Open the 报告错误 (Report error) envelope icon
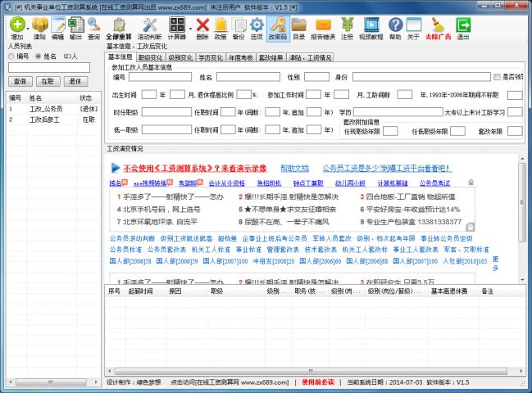Image resolution: width=532 pixels, height=393 pixels. [323, 27]
